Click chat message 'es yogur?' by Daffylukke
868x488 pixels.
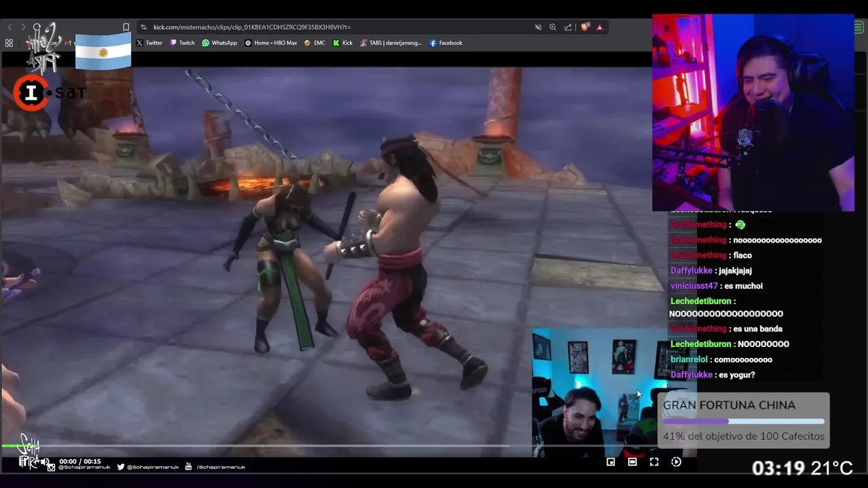736,375
